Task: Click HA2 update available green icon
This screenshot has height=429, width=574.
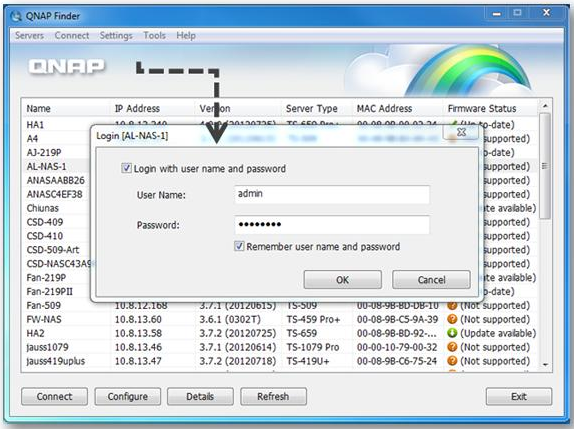Action: [452, 333]
